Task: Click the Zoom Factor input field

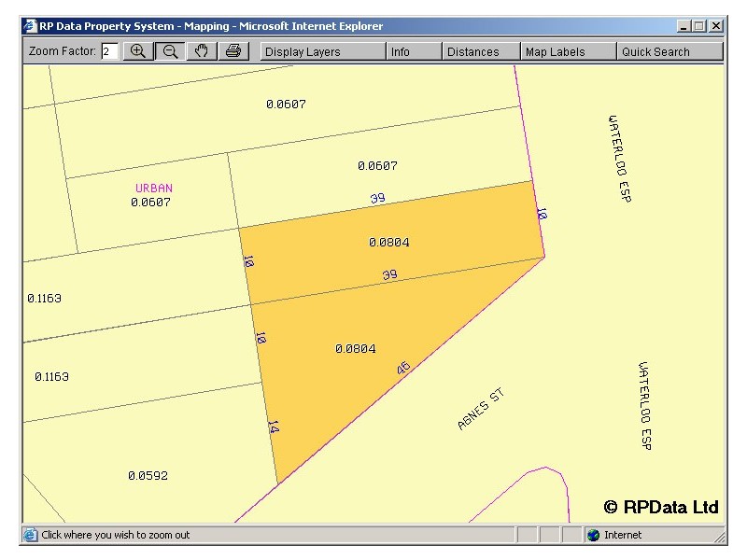Action: click(x=109, y=52)
